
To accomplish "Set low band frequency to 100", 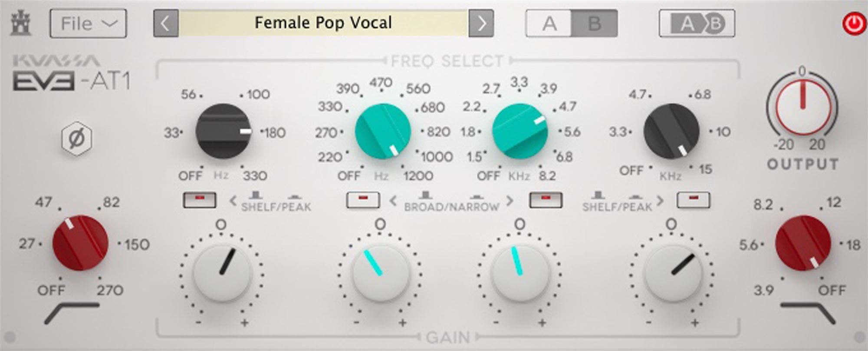I will [258, 94].
